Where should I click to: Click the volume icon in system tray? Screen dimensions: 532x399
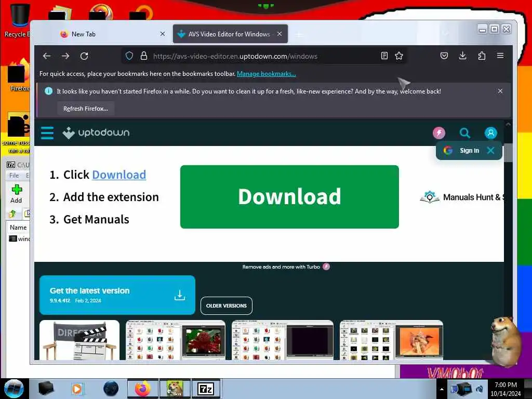point(480,389)
